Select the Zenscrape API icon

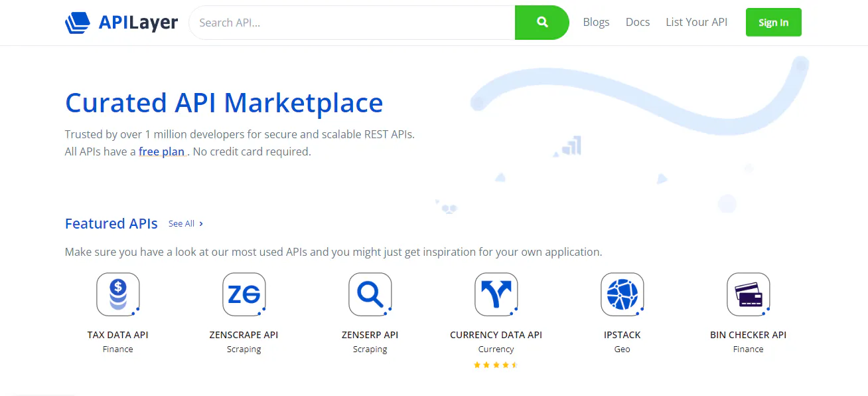[244, 294]
